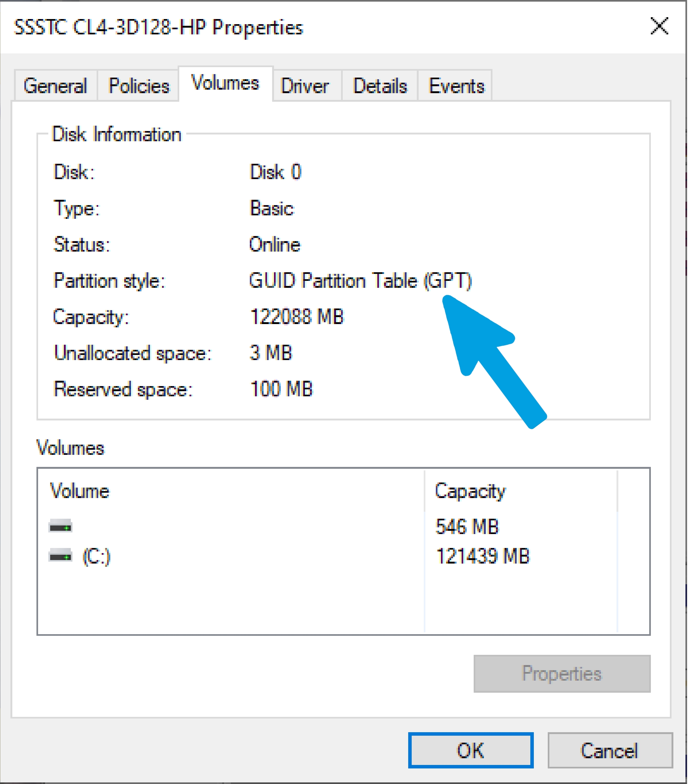The height and width of the screenshot is (784, 688).
Task: Click 'GUID Partition Table (GPT)' text
Action: point(360,281)
